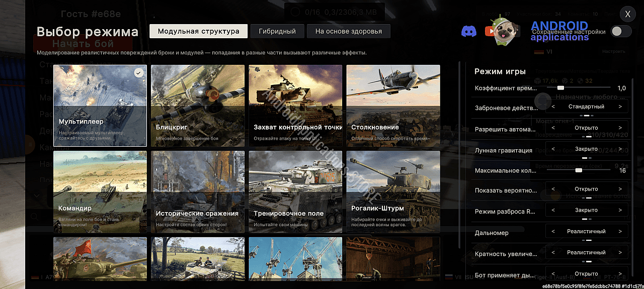Click the left arrow for Заброневое действие
Image resolution: width=644 pixels, height=289 pixels.
coord(553,107)
